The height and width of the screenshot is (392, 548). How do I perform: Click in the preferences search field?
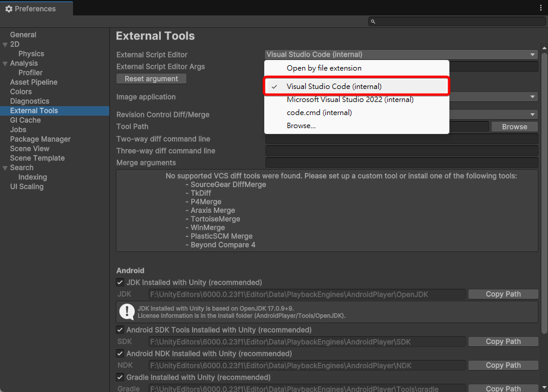tap(457, 21)
